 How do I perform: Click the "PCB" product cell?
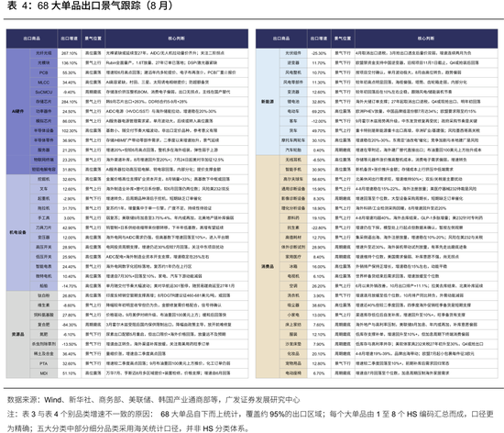tap(44, 72)
